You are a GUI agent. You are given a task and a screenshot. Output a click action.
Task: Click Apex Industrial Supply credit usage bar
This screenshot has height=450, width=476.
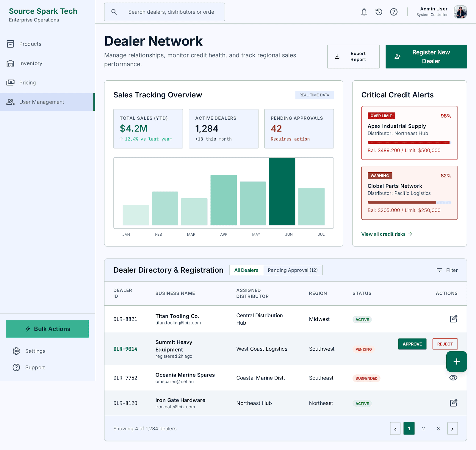click(409, 143)
